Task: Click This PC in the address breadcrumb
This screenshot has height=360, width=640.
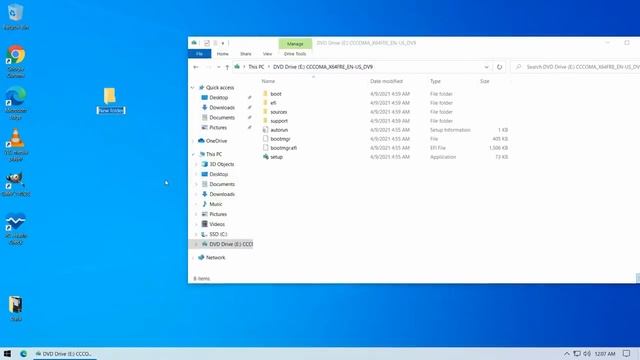Action: [256, 67]
